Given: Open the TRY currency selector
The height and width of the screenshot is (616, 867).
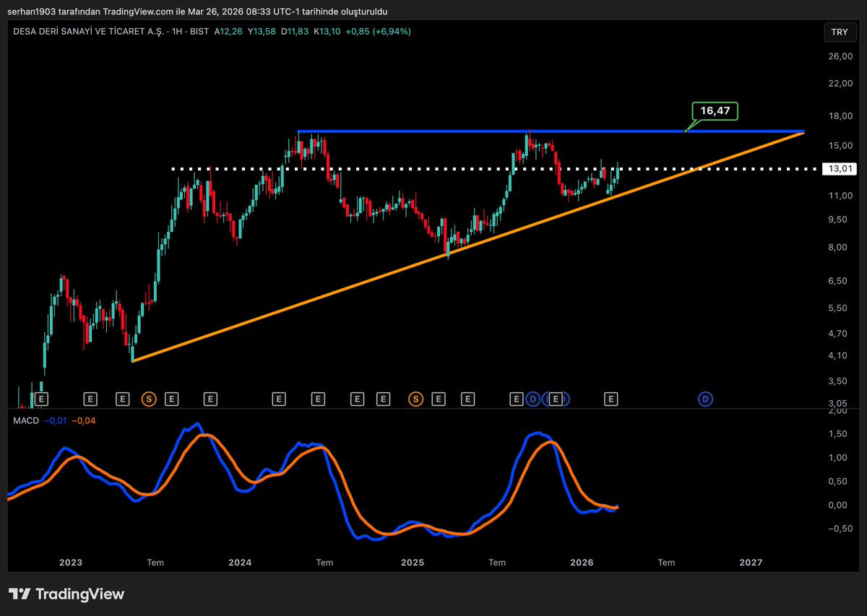Looking at the screenshot, I should pos(839,32).
